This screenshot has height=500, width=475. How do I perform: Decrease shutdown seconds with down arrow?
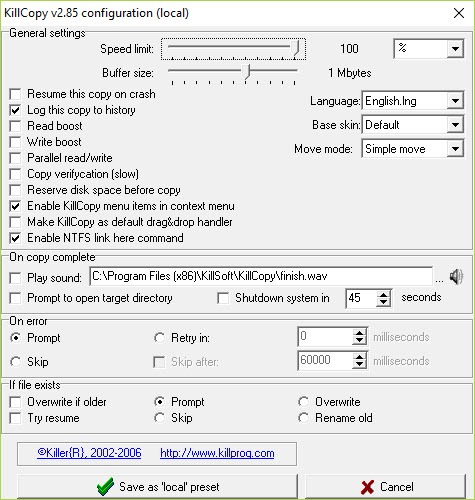(383, 302)
